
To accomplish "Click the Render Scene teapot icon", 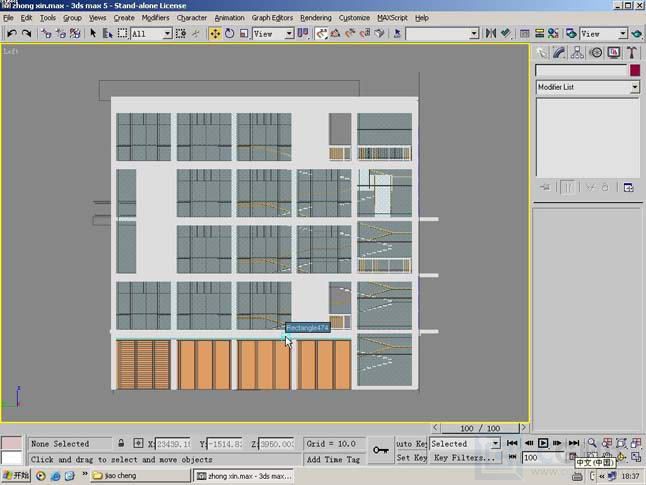I will click(x=571, y=33).
